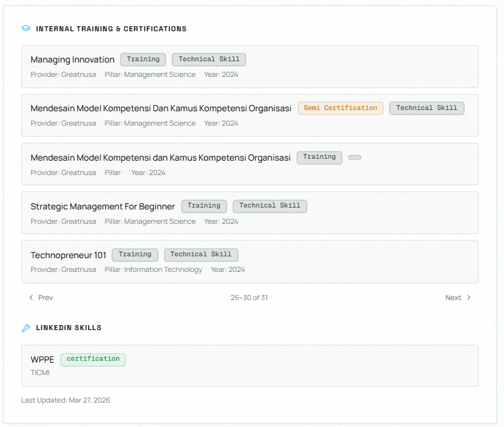This screenshot has width=504, height=427.
Task: Click the Technical Skill badge on Managing Innovation
Action: point(209,59)
